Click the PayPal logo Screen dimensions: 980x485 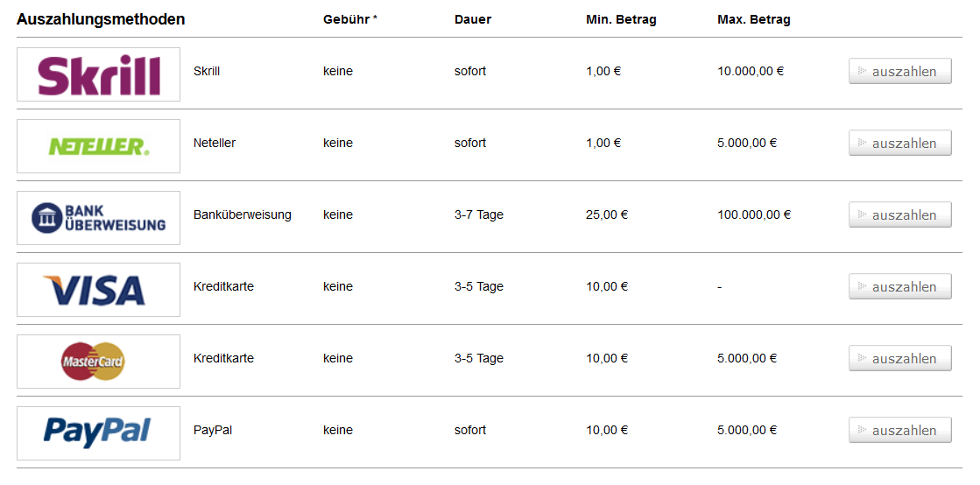tap(99, 433)
